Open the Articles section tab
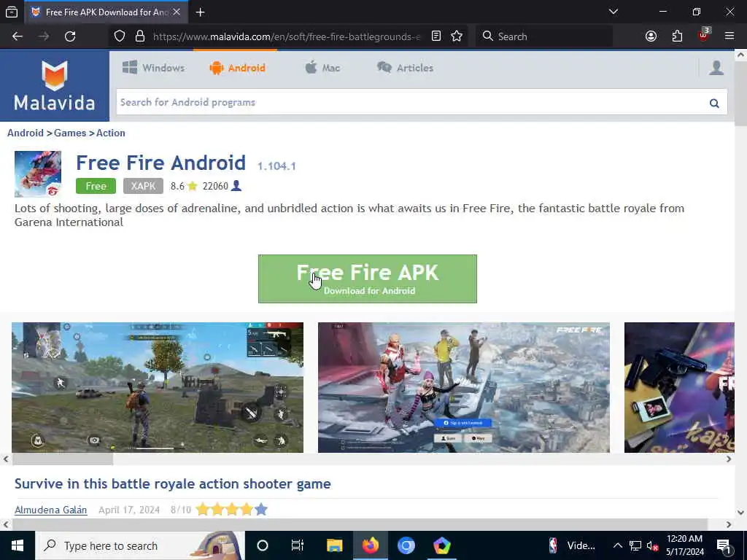Viewport: 747px width, 560px height. 405,68
